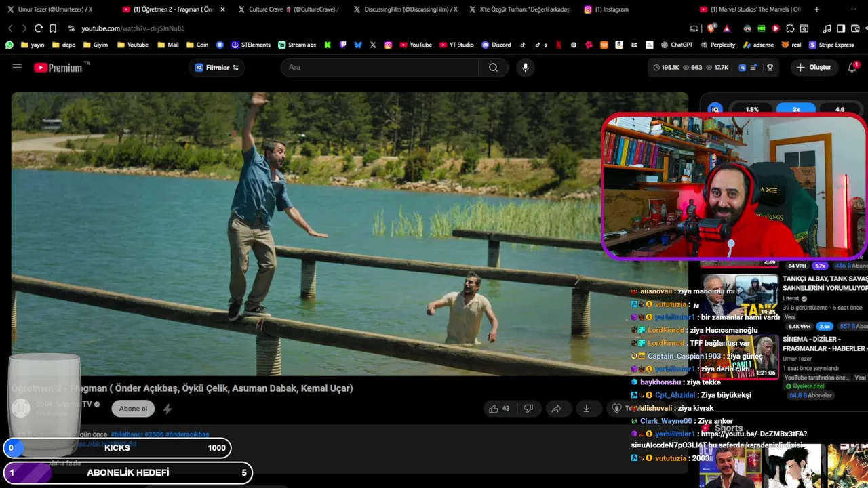
Task: Open the Kick bookmark icon
Action: point(328,45)
